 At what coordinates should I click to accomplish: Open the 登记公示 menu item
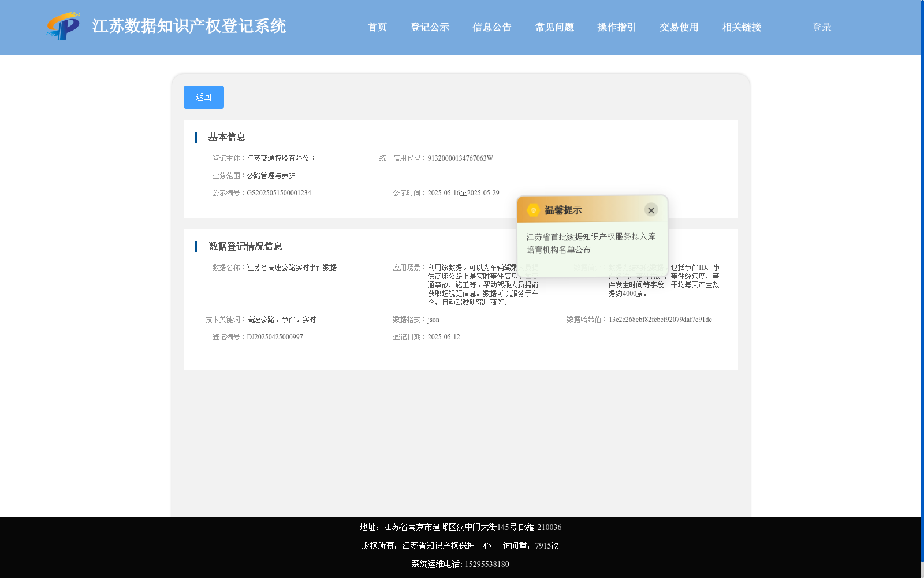point(430,27)
